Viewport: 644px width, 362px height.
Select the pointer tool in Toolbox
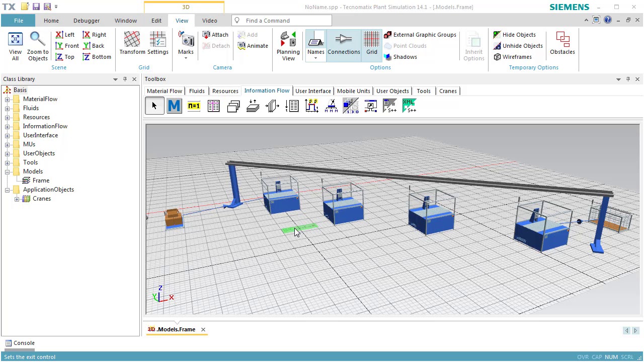154,106
